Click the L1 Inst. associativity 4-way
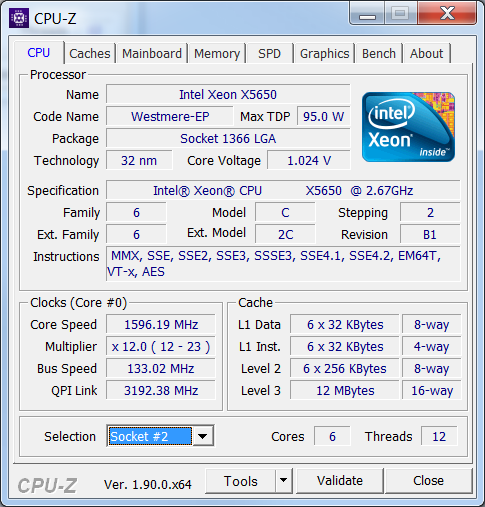 tap(432, 346)
